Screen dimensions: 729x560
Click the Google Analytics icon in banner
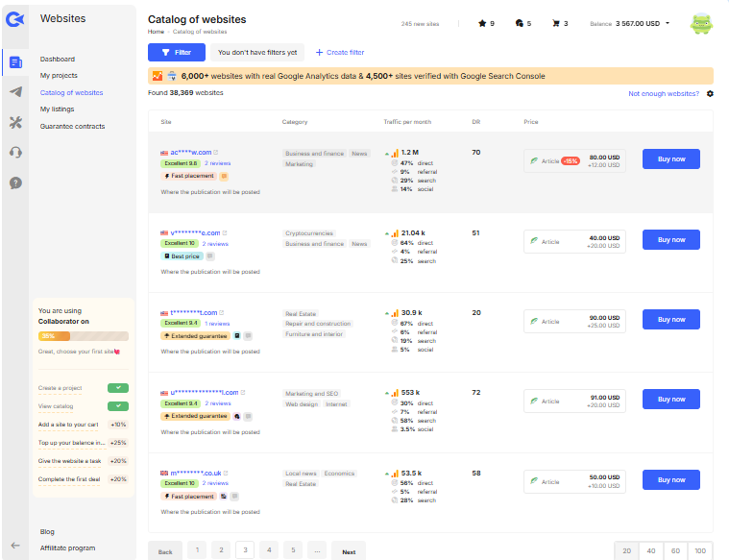(158, 76)
